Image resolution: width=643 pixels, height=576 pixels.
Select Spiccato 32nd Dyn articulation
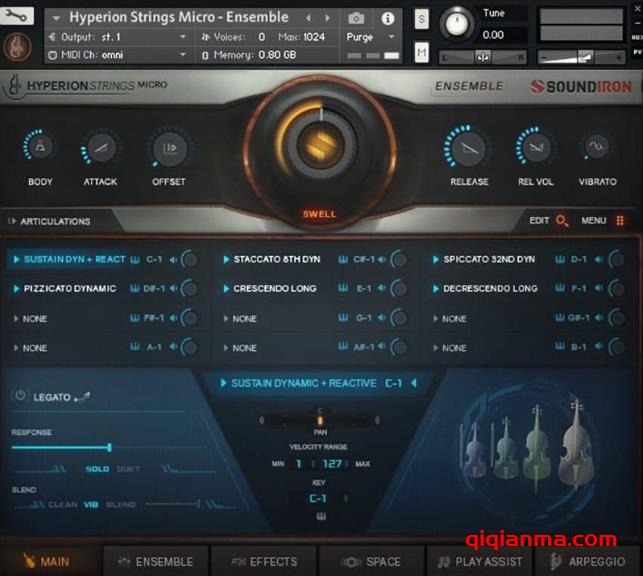point(489,260)
